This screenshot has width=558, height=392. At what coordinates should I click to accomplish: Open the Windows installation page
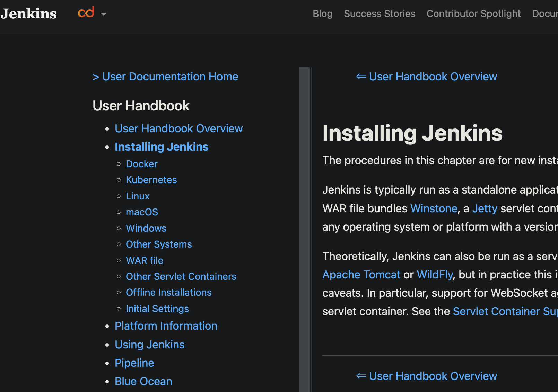pos(146,228)
